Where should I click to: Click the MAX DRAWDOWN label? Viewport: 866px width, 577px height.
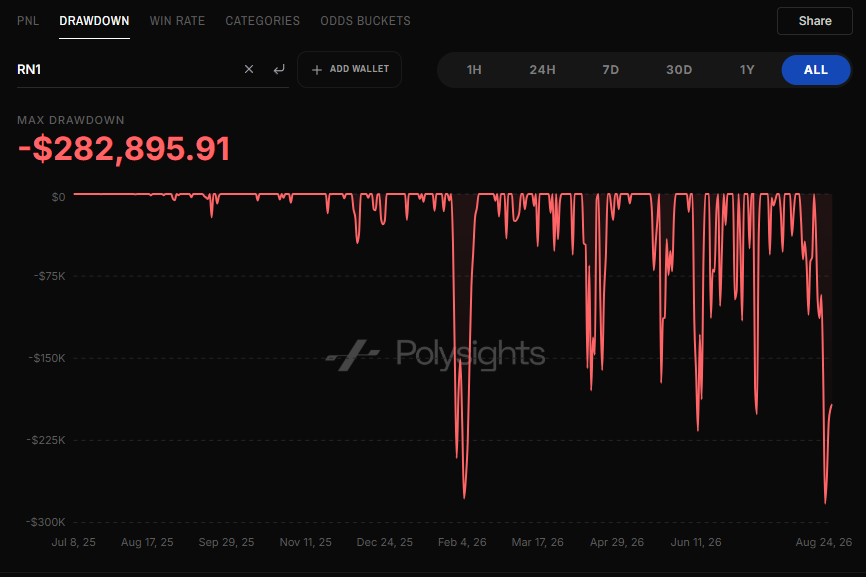pos(71,120)
